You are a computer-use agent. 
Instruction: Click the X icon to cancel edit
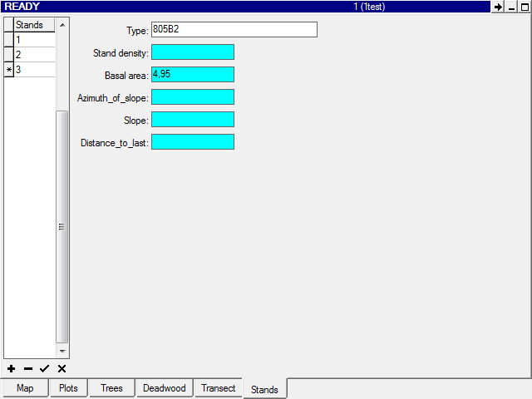(62, 368)
